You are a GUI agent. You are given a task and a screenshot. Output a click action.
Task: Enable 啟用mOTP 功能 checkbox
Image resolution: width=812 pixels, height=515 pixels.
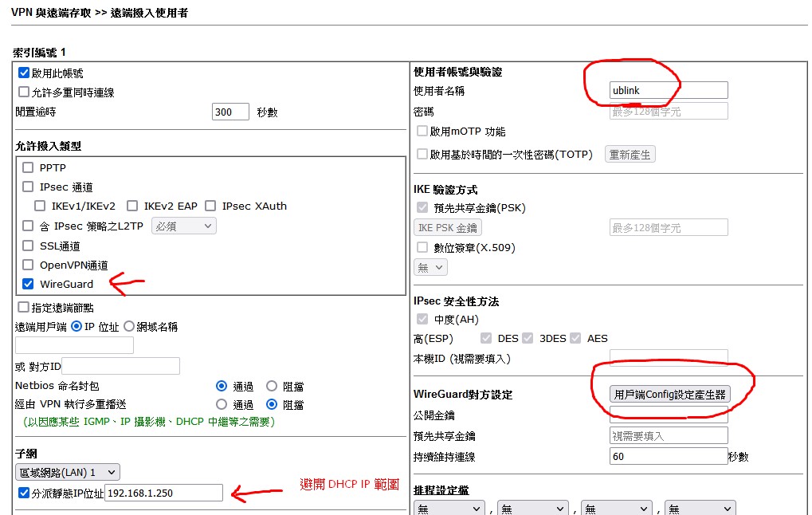pyautogui.click(x=422, y=132)
